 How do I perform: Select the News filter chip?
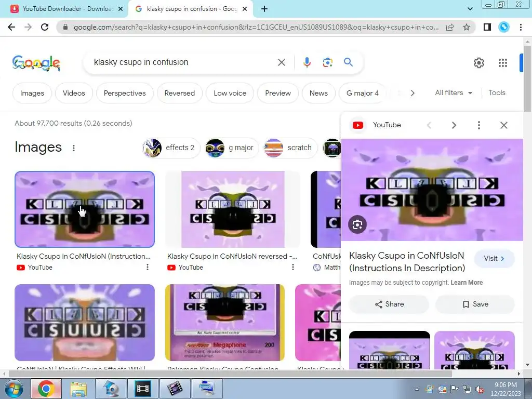point(318,93)
